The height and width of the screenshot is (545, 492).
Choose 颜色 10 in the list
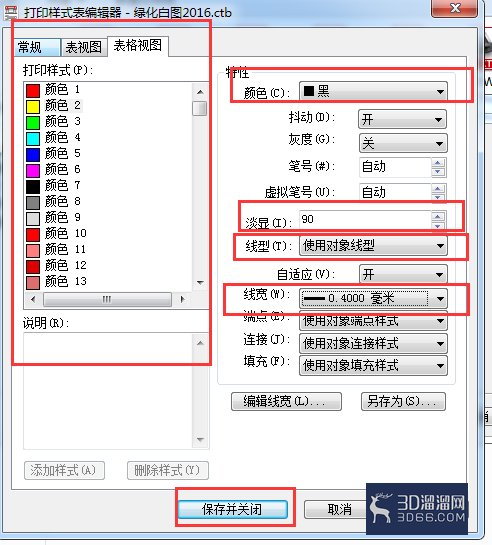56,234
